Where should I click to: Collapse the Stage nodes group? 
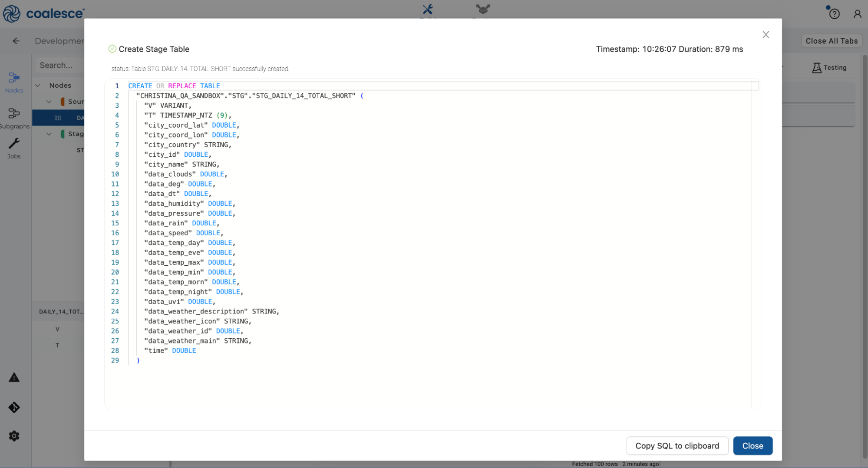(x=49, y=134)
